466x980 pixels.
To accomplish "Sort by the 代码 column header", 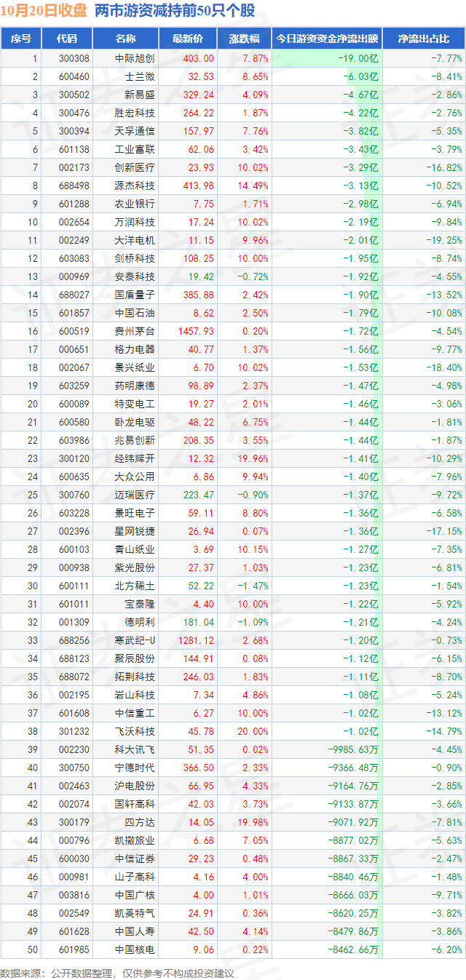I will pos(66,39).
